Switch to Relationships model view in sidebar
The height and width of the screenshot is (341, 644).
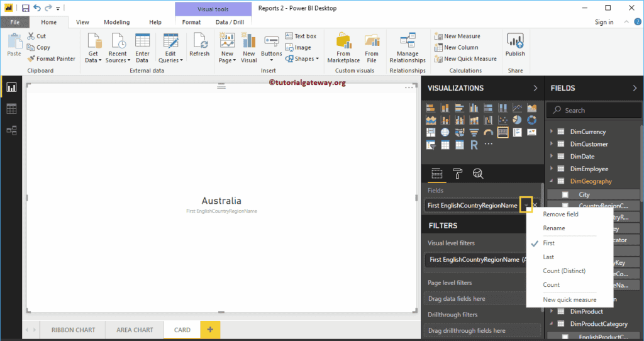pyautogui.click(x=11, y=131)
